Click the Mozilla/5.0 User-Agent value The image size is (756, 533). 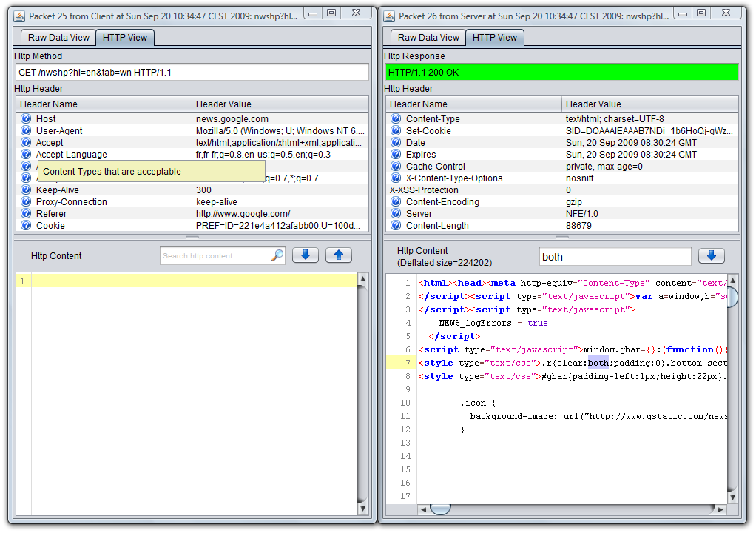click(280, 131)
